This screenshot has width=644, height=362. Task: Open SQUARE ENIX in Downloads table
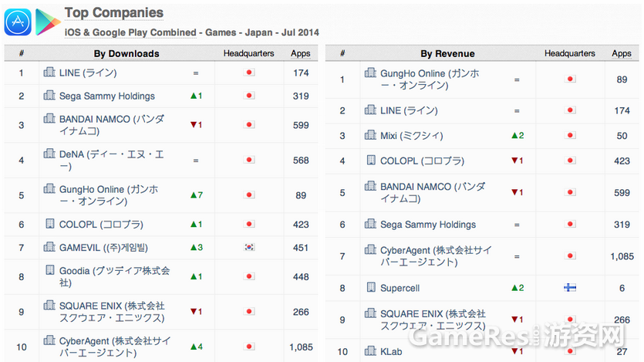[112, 312]
